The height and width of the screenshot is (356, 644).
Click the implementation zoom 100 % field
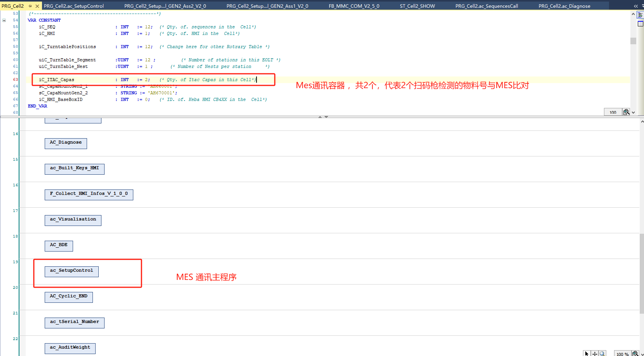point(622,353)
